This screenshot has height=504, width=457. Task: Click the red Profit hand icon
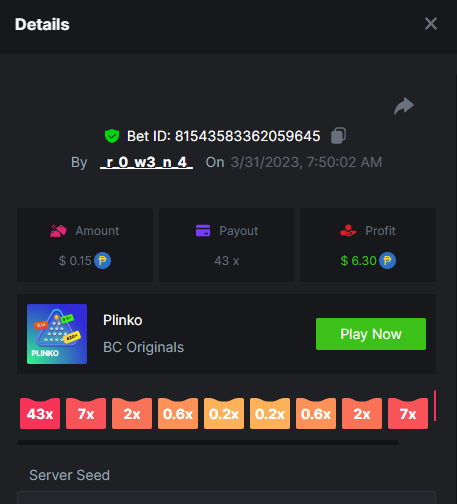tap(348, 230)
